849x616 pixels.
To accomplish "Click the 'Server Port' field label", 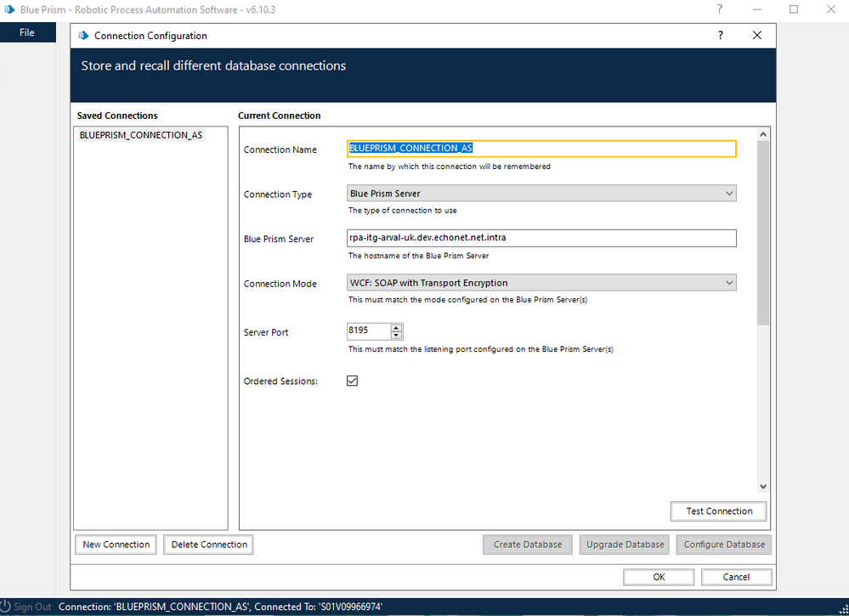I will click(266, 332).
